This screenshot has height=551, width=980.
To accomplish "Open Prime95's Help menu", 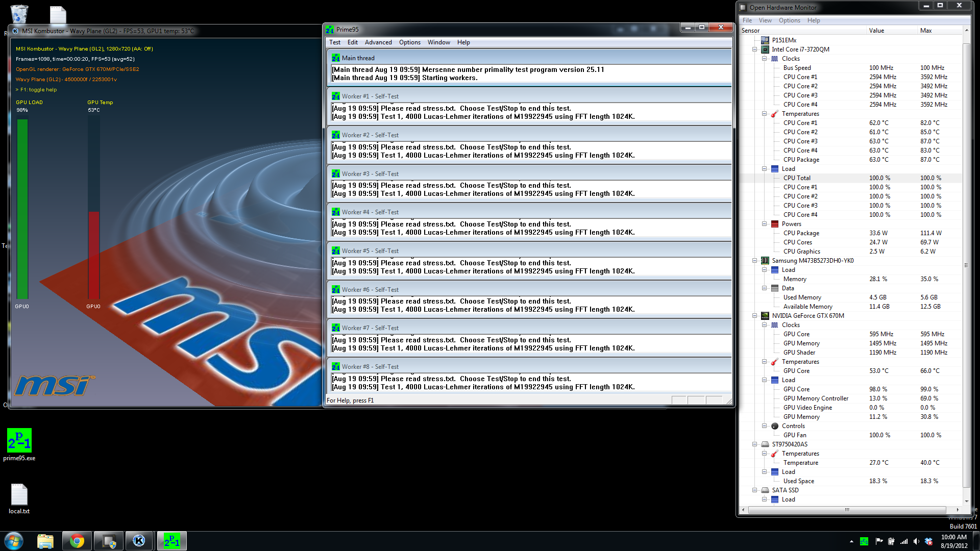I will (463, 42).
